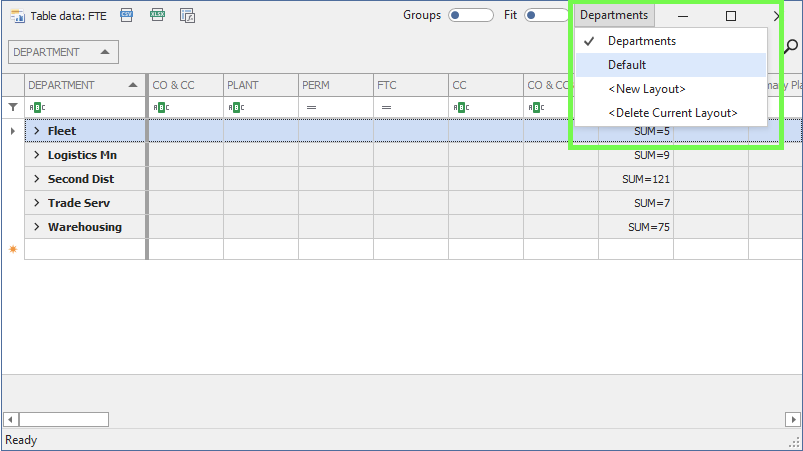This screenshot has width=803, height=451.
Task: Click the FTC column equals filter icon
Action: (385, 107)
